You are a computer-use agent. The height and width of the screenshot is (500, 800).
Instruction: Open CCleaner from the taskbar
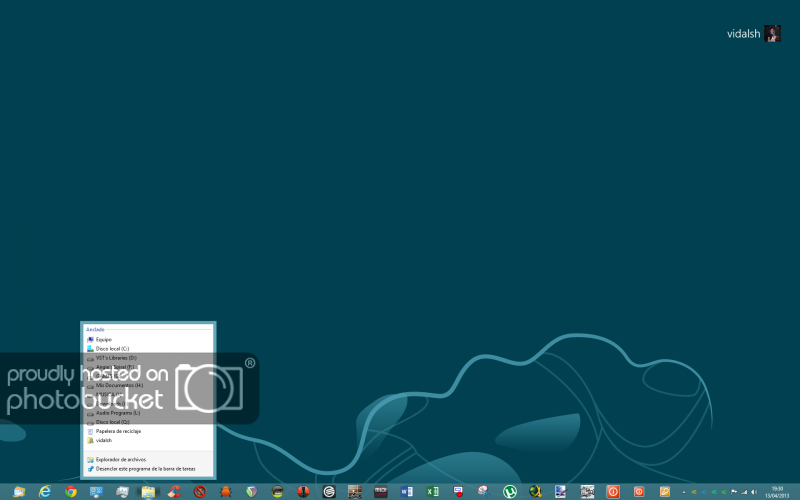[174, 491]
